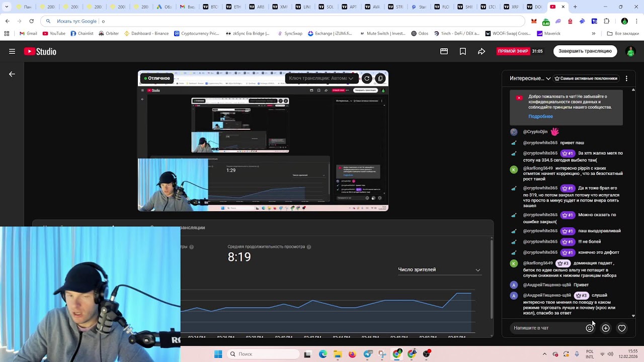Open OBS Studio from the taskbar
This screenshot has width=644, height=362.
(427, 354)
